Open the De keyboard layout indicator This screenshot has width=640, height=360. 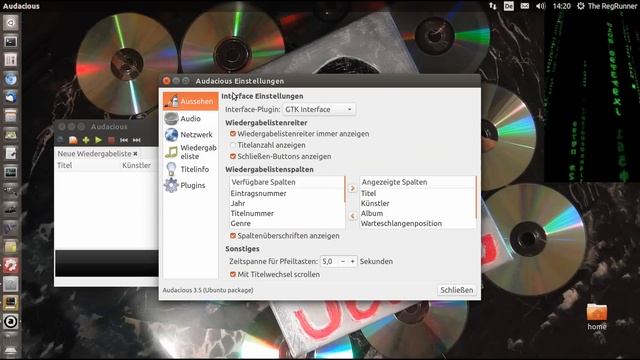509,6
